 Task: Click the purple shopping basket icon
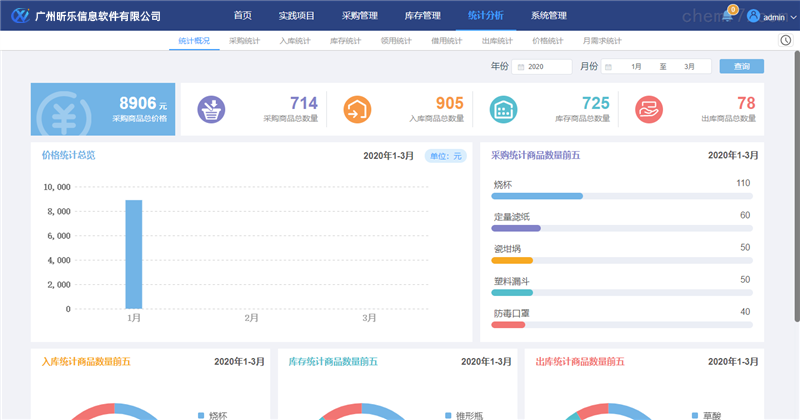click(x=211, y=109)
